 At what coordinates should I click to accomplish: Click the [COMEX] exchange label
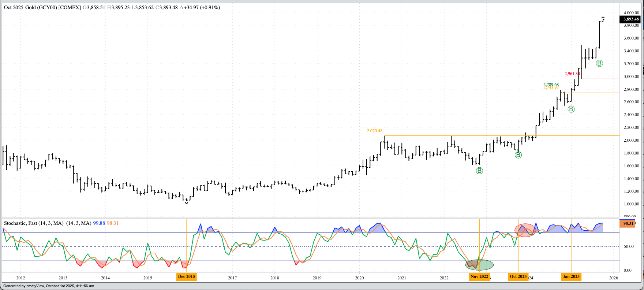point(70,7)
